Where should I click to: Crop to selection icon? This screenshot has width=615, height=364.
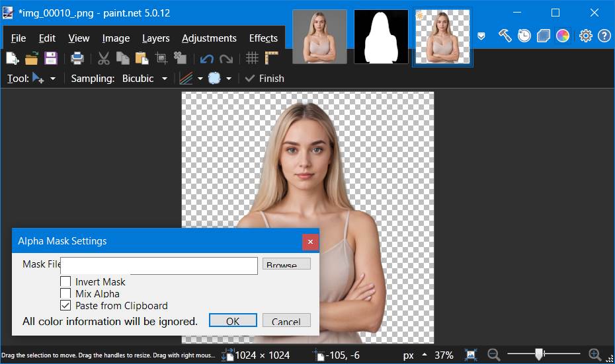161,58
